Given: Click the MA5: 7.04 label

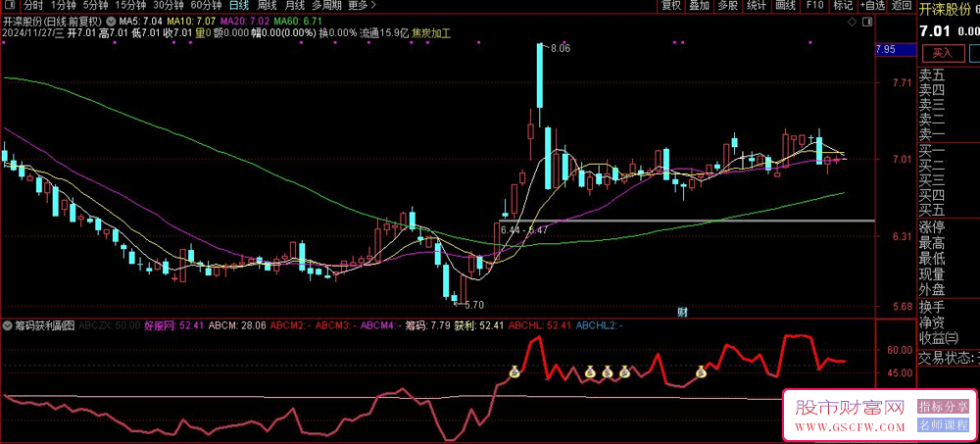Looking at the screenshot, I should tap(141, 22).
